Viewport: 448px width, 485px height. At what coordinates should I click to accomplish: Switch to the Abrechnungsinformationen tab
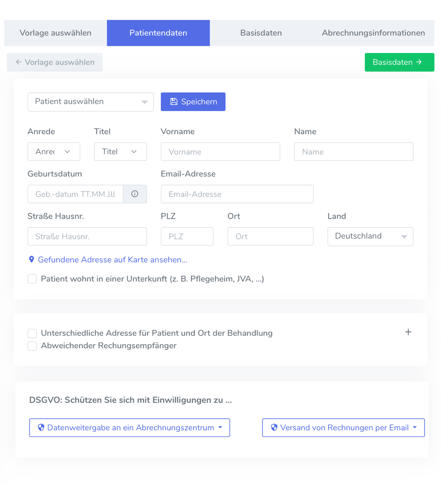click(x=373, y=33)
